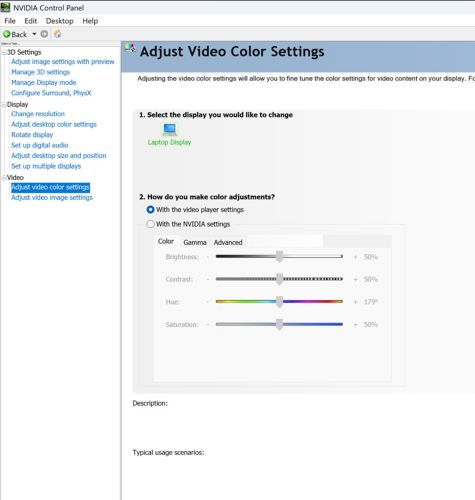Open Manage 3D settings link
Image resolution: width=475 pixels, height=500 pixels.
41,72
